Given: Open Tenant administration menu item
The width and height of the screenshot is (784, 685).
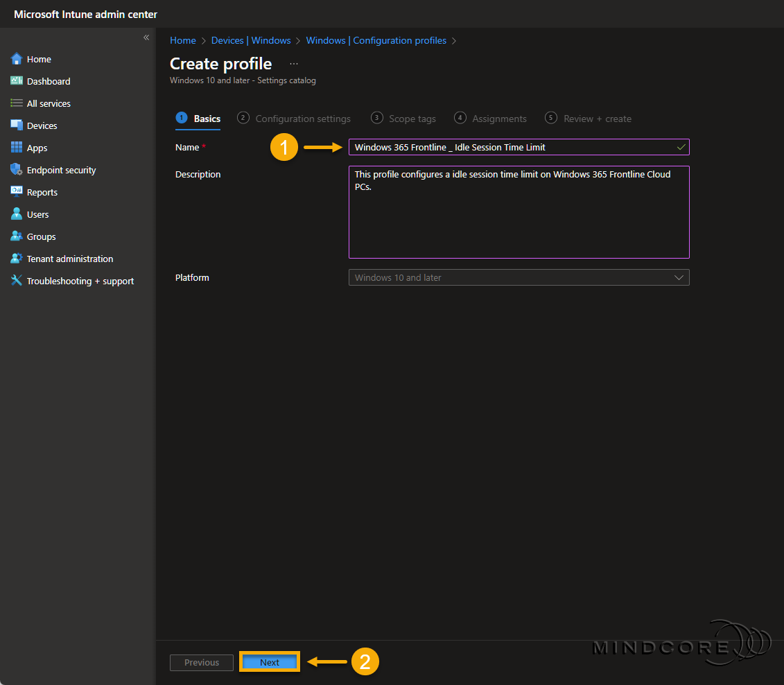Looking at the screenshot, I should pyautogui.click(x=70, y=259).
